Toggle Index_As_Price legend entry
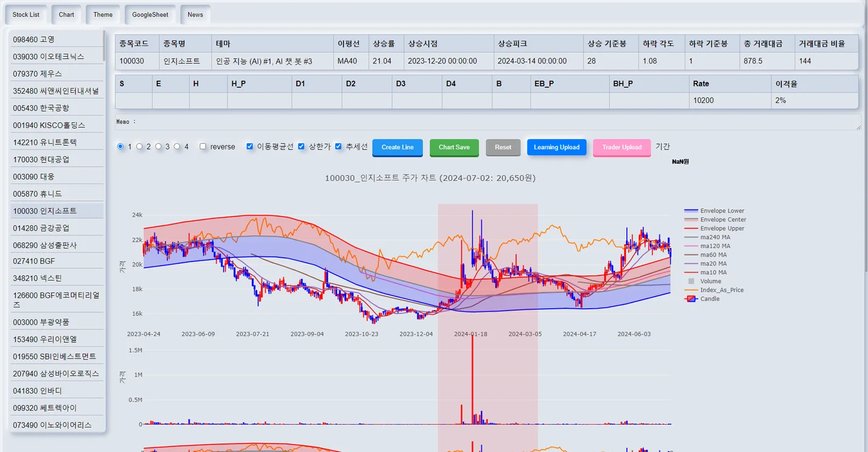The height and width of the screenshot is (452, 868). pyautogui.click(x=714, y=290)
